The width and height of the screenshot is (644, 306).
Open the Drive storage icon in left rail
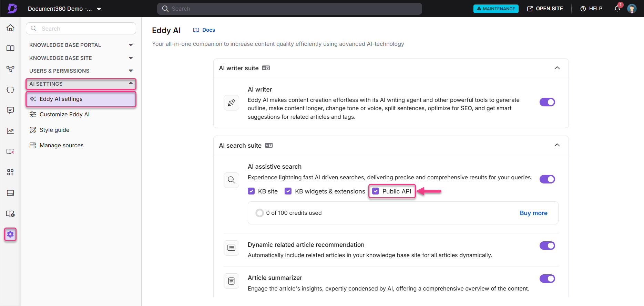(10, 193)
